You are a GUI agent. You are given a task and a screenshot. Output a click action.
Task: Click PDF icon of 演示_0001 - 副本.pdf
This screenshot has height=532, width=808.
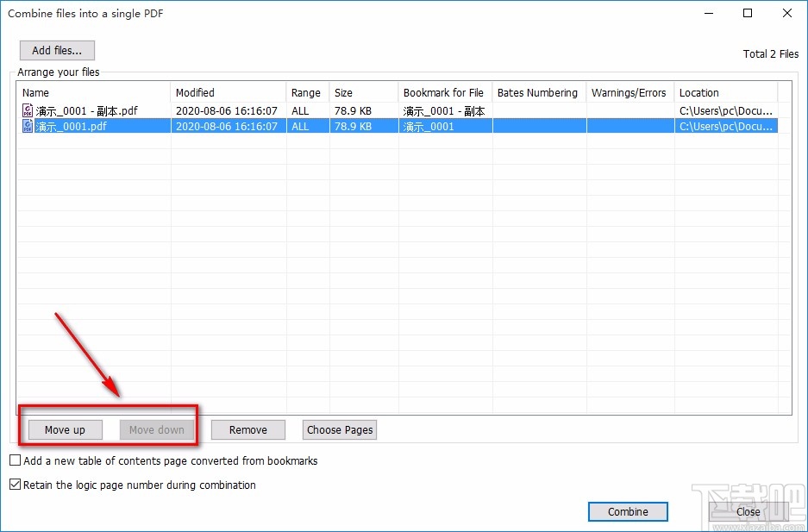tap(28, 110)
